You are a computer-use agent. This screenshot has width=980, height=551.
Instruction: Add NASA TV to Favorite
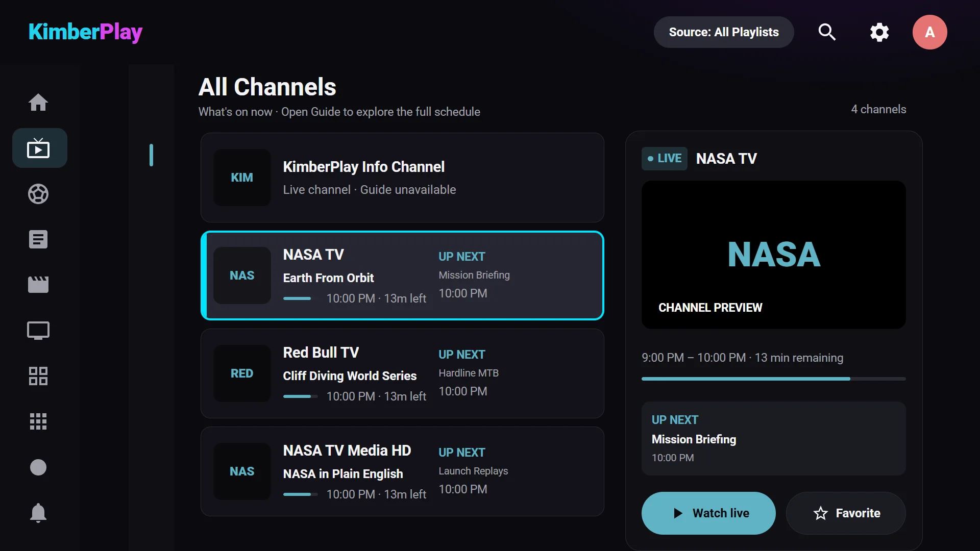(846, 513)
